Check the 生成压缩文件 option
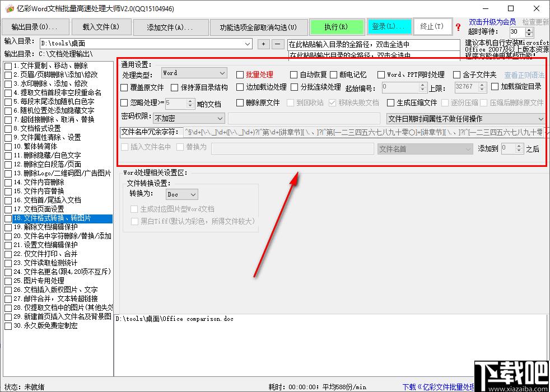Image resolution: width=550 pixels, height=392 pixels. [x=390, y=102]
